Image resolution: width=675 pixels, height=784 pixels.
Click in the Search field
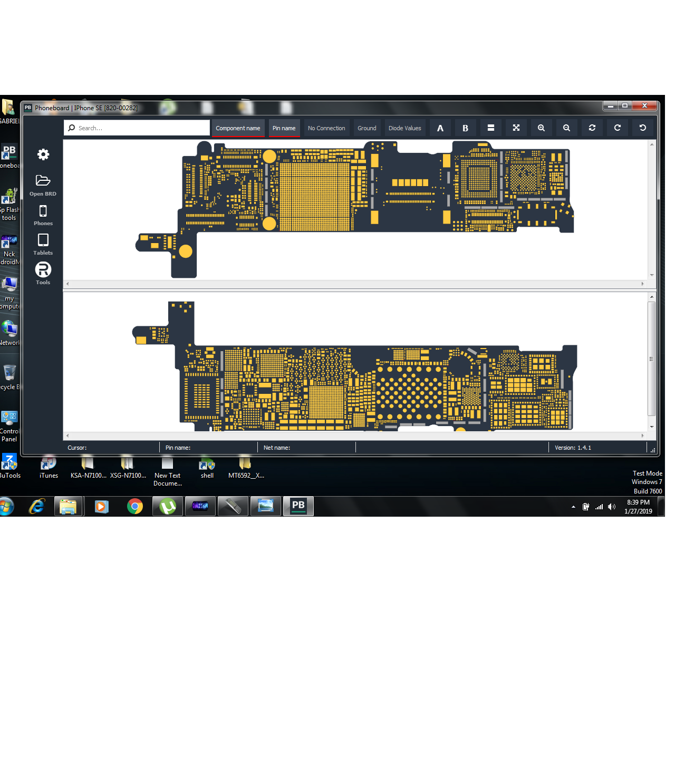tap(137, 128)
